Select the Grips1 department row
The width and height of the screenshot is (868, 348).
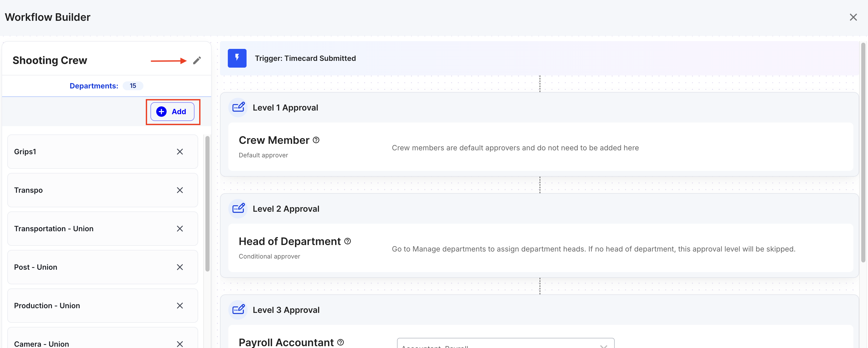pyautogui.click(x=102, y=152)
